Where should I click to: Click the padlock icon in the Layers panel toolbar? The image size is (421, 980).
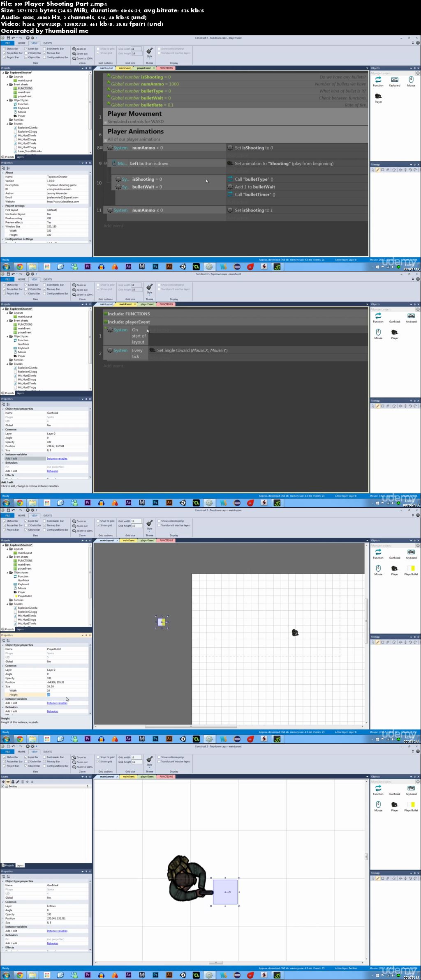(x=13, y=782)
